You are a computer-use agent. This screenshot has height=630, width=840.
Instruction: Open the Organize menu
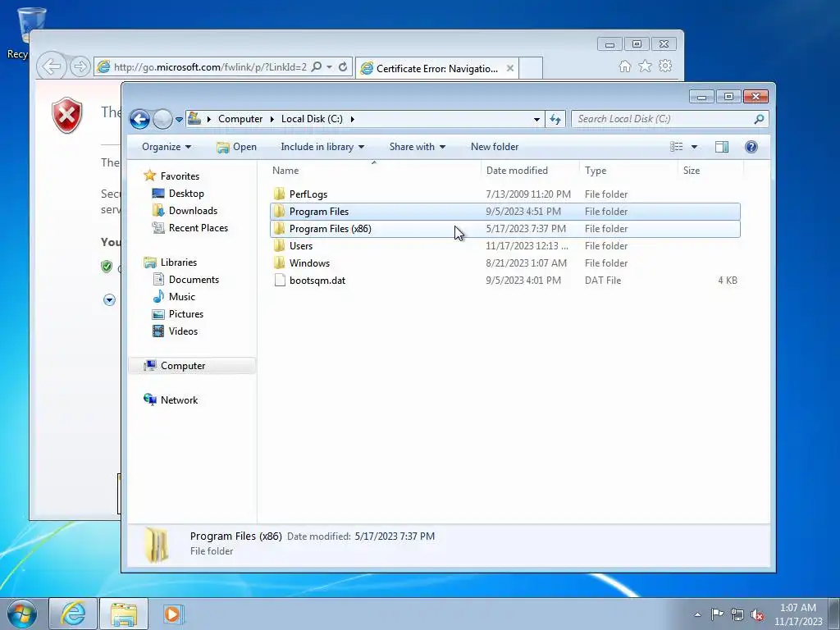click(x=166, y=147)
